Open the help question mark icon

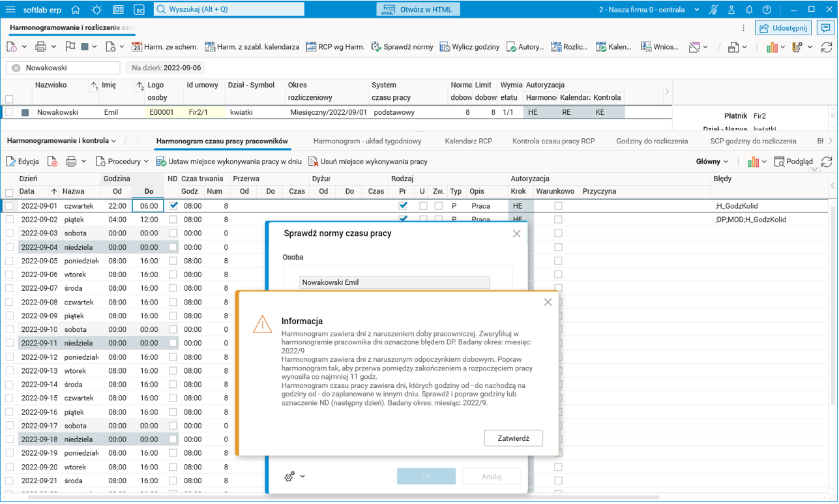(767, 10)
